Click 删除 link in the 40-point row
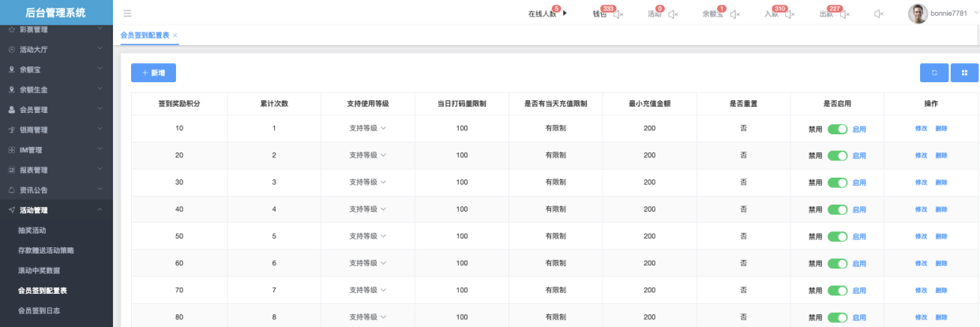 pos(941,209)
